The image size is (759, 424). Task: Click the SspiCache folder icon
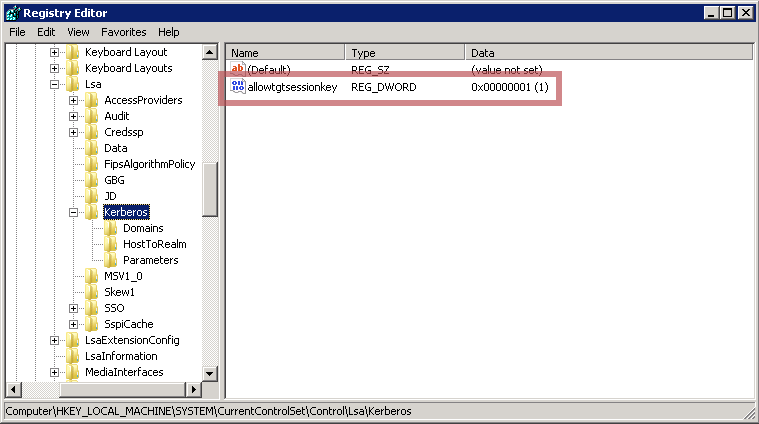[91, 323]
